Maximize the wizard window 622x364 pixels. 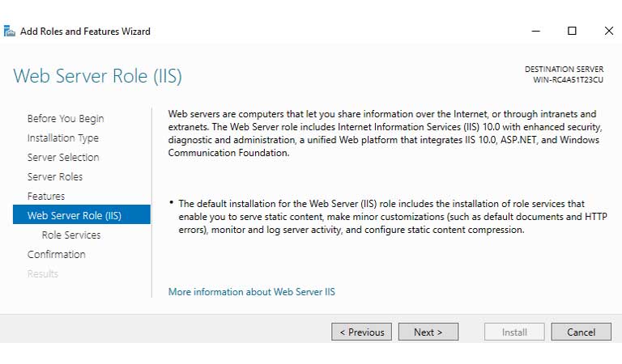tap(572, 31)
